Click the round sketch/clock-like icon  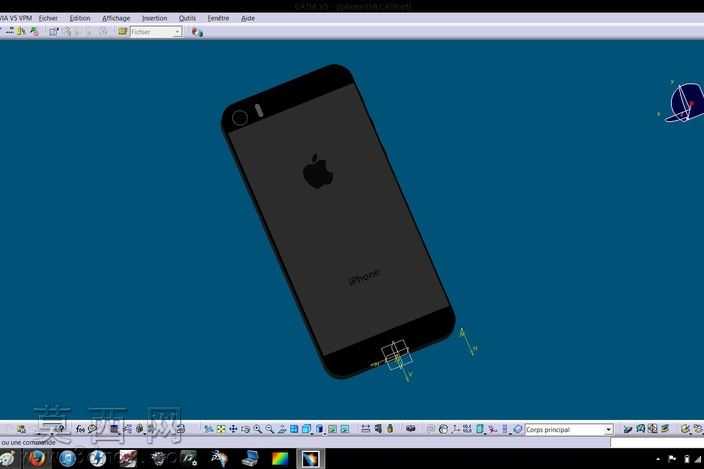click(x=443, y=429)
